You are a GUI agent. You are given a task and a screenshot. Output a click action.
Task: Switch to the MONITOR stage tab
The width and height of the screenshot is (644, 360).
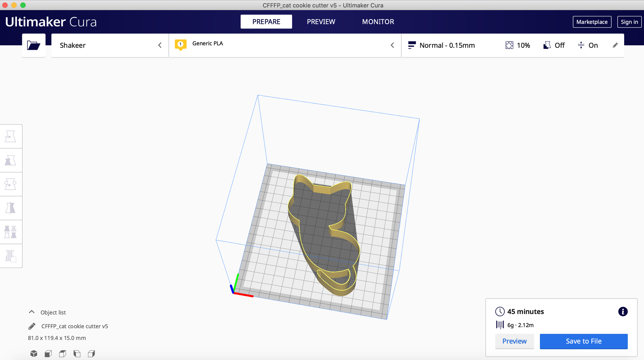(378, 22)
